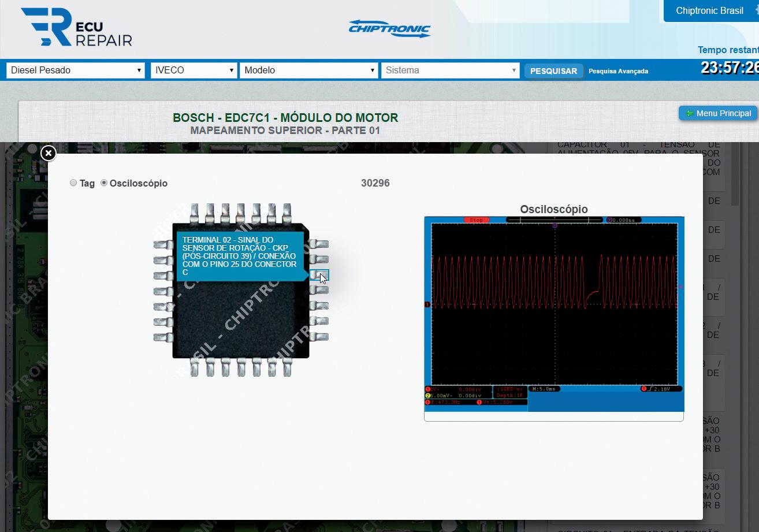Click the PESQUISAR button

point(553,71)
